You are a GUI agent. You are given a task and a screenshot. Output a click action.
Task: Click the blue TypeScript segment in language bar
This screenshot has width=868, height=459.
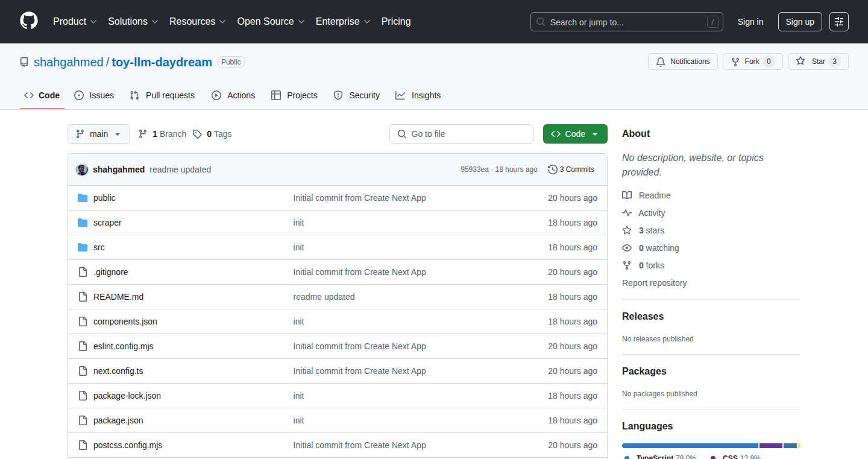tap(690, 446)
